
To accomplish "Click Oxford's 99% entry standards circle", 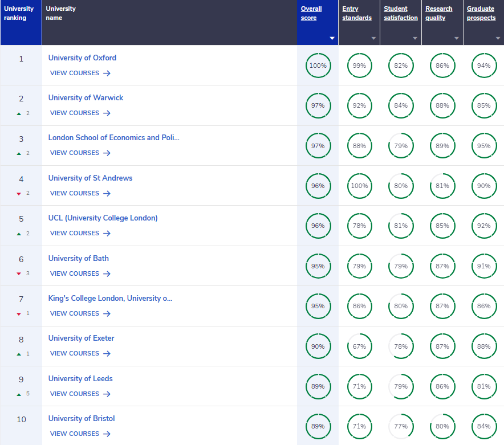I will click(359, 66).
